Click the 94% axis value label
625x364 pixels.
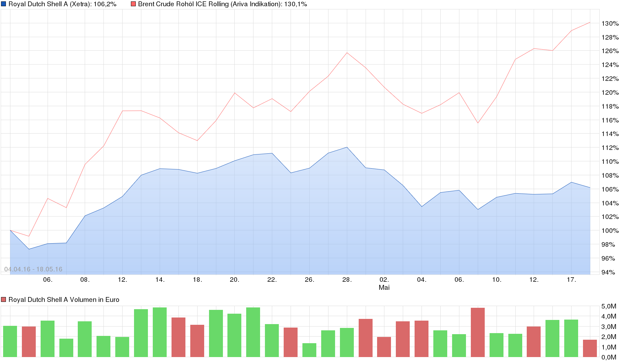pyautogui.click(x=609, y=273)
